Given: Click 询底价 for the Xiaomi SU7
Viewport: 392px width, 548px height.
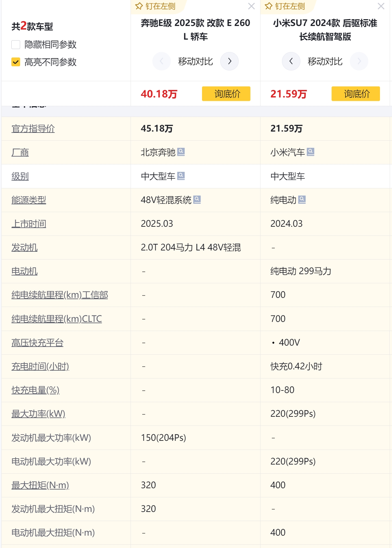Looking at the screenshot, I should pos(356,94).
